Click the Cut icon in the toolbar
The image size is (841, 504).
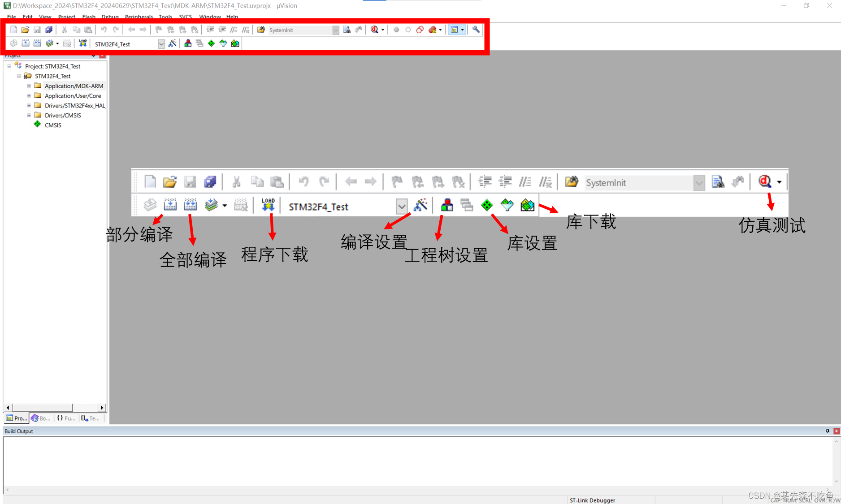pos(64,30)
